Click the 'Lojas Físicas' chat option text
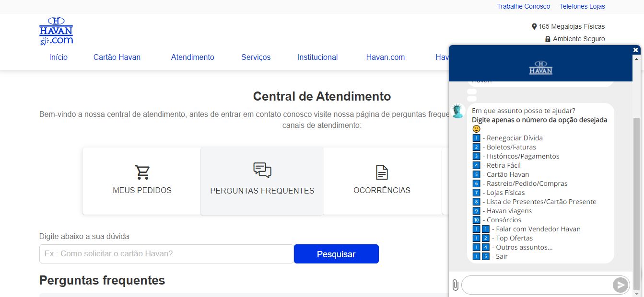Viewport: 644px width, 297px height. [x=506, y=193]
